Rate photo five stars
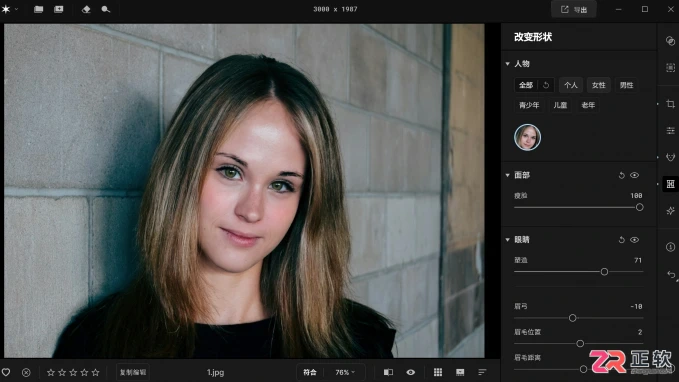 [x=96, y=372]
